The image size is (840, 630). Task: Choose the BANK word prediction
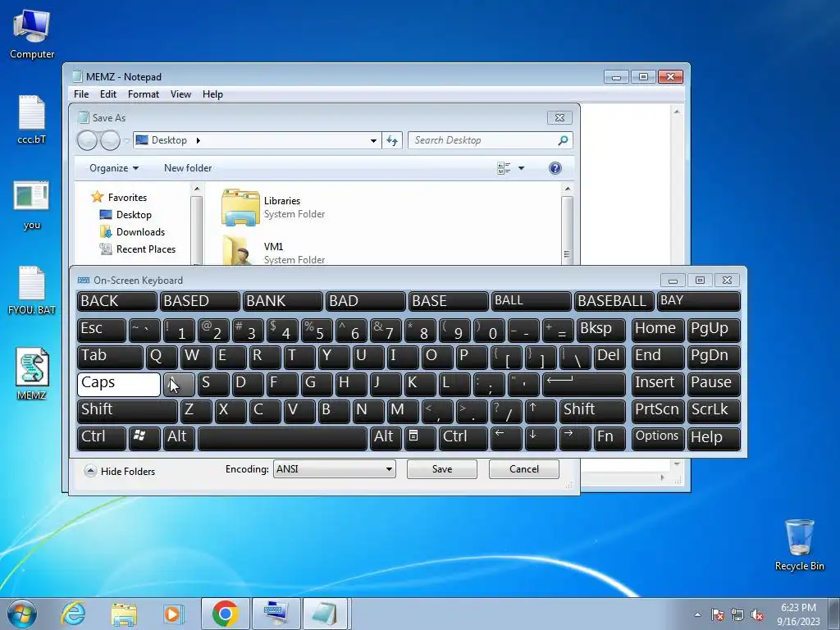283,301
